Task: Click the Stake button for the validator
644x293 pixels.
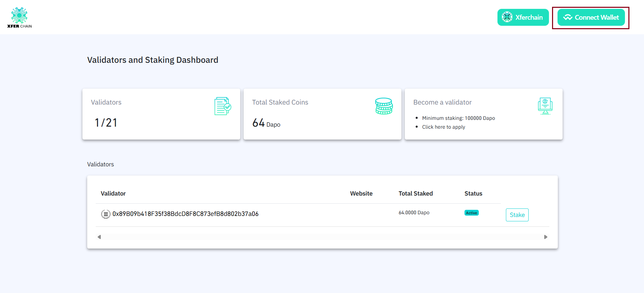Action: (x=517, y=215)
